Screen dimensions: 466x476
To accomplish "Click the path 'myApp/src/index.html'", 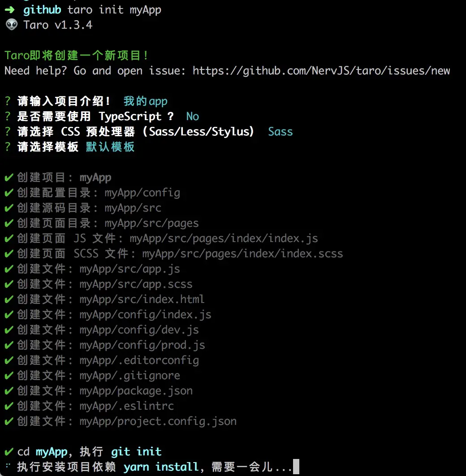I will [x=142, y=299].
